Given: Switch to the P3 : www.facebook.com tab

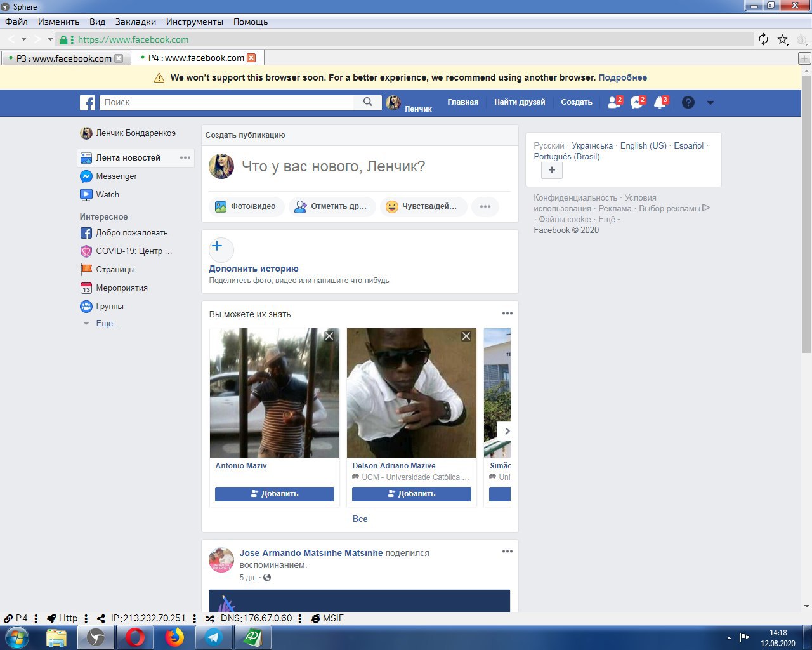Looking at the screenshot, I should pos(64,58).
